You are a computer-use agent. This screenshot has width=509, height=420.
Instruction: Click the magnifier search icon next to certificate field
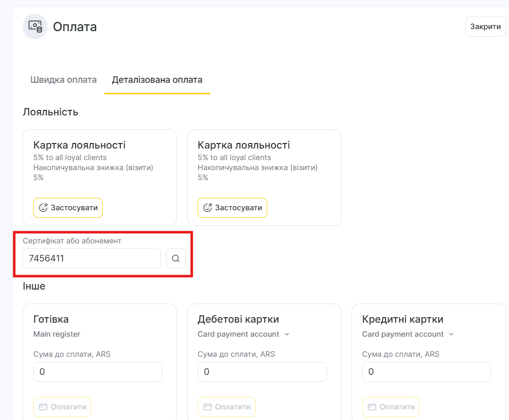[x=176, y=258]
